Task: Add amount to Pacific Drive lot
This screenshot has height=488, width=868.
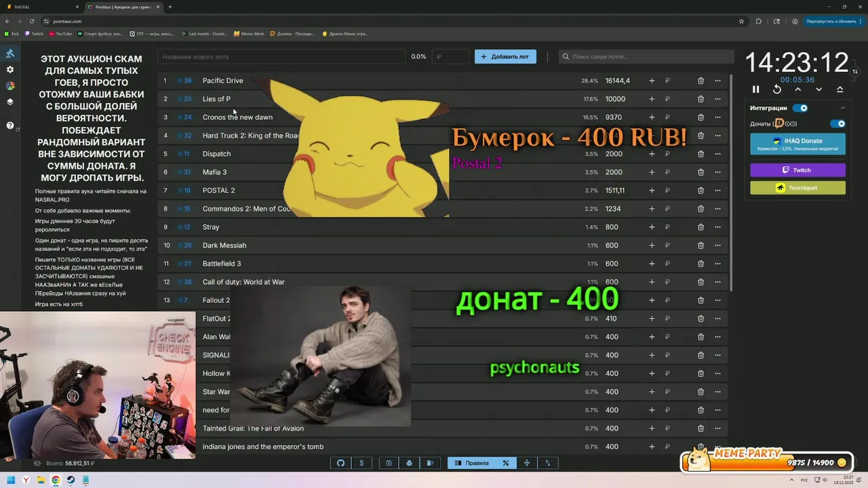Action: (652, 81)
